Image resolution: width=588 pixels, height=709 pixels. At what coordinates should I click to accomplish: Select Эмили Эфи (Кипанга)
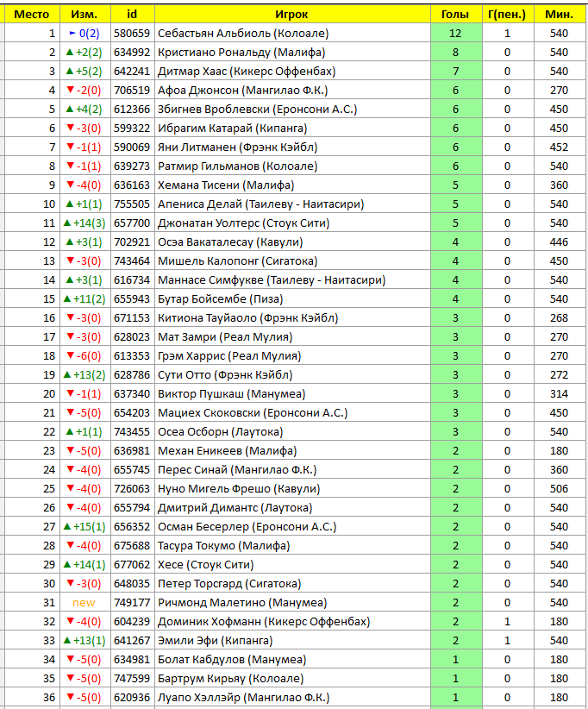(216, 641)
